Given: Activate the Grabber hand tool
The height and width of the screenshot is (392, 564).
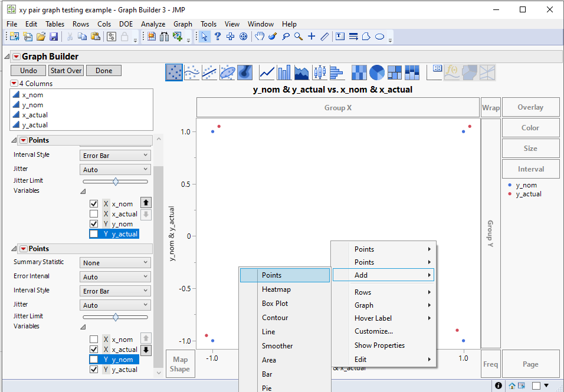Looking at the screenshot, I should pyautogui.click(x=259, y=37).
